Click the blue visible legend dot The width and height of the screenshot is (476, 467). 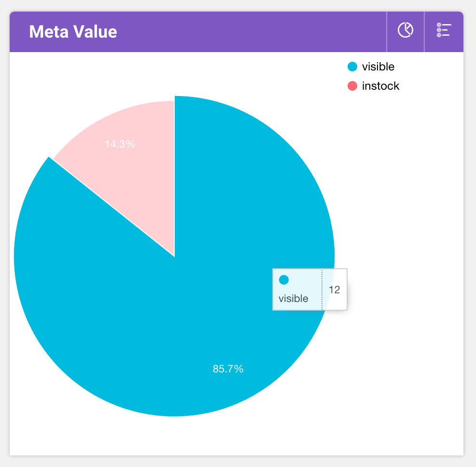(x=352, y=67)
